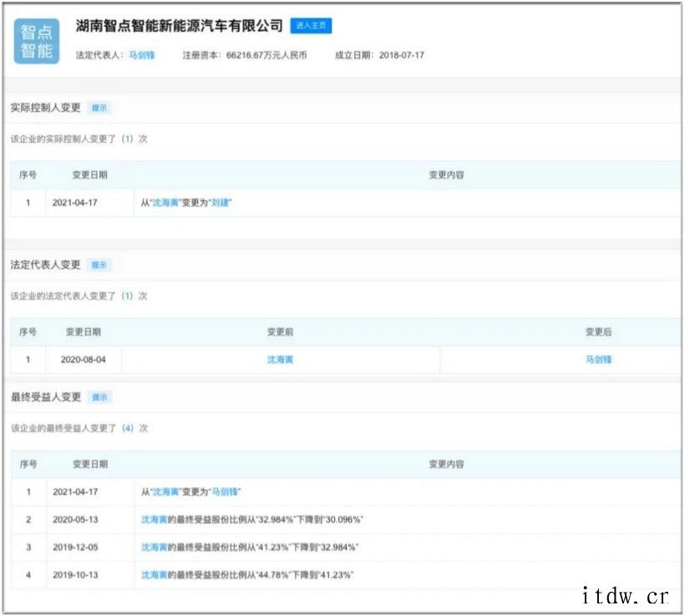This screenshot has width=685, height=616.
Task: Click date 2019-10-13 in beneficiary table
Action: pos(75,575)
